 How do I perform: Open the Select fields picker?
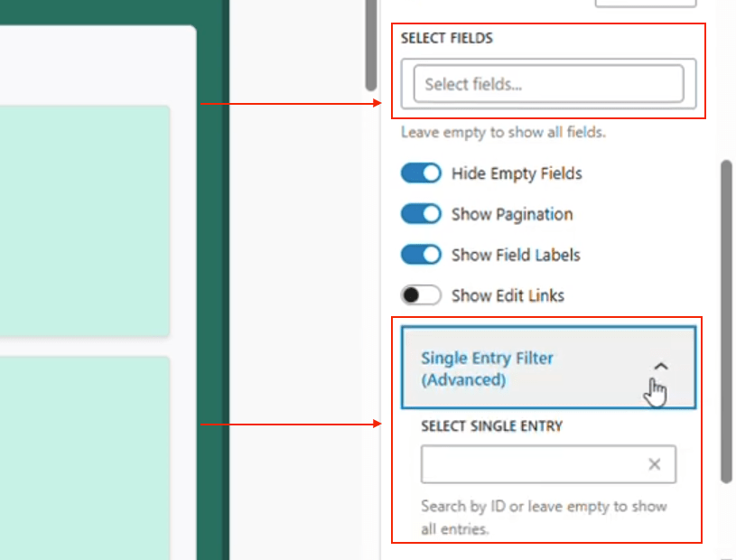pyautogui.click(x=548, y=82)
